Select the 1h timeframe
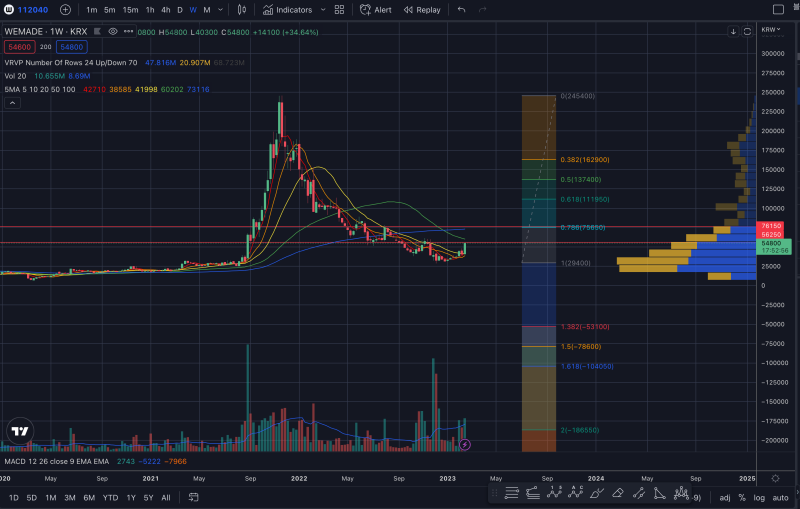This screenshot has height=509, width=800. pyautogui.click(x=150, y=10)
